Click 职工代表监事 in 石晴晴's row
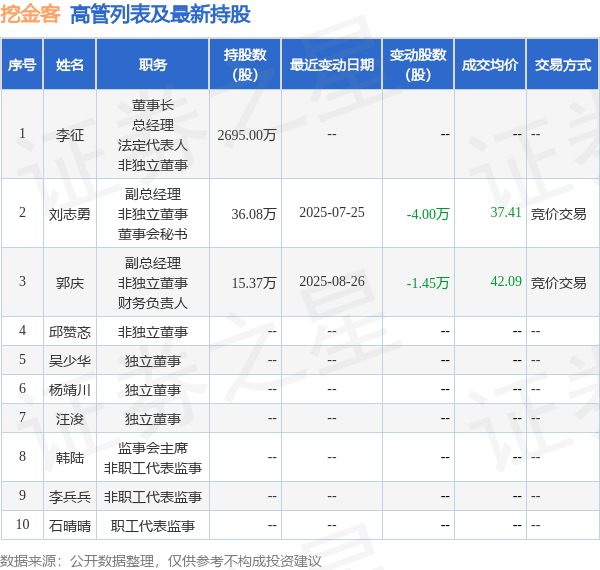This screenshot has height=570, width=600. click(153, 526)
